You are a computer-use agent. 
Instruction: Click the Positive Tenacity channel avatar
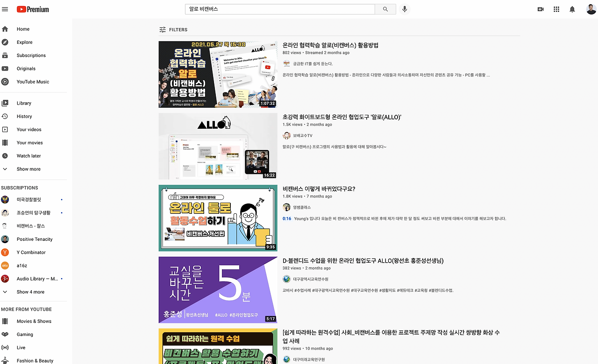5,239
